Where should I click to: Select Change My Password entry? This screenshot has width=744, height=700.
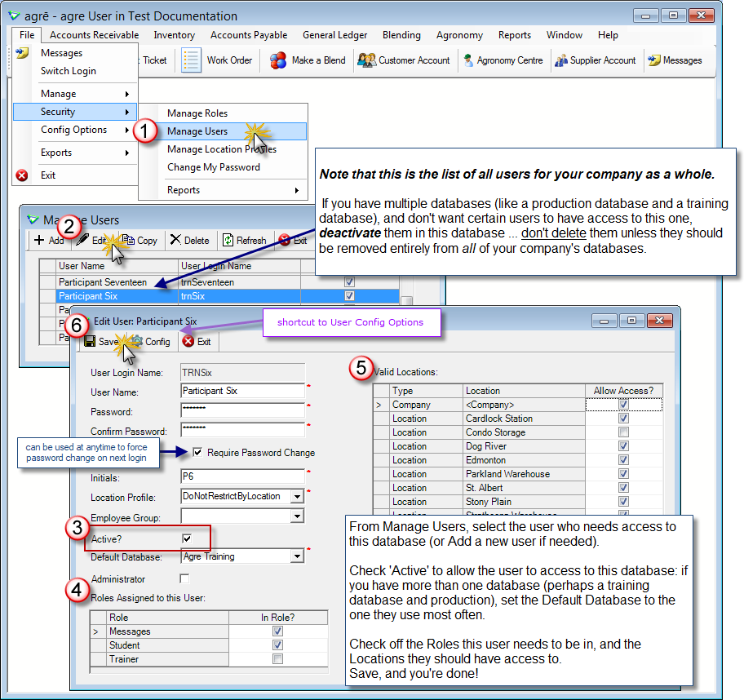[x=214, y=167]
